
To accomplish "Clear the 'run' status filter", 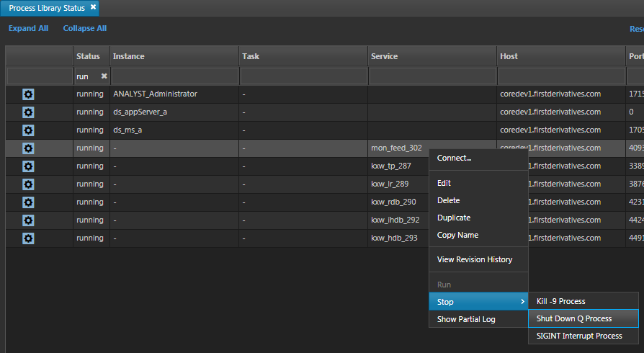I will 104,76.
